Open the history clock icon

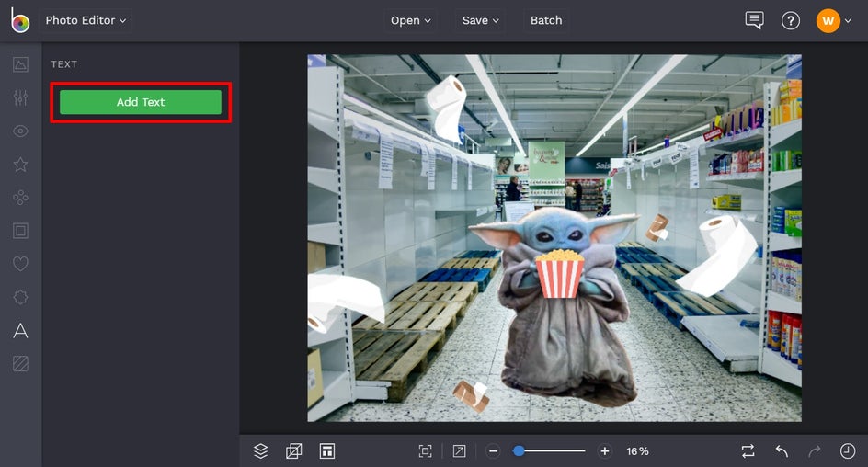(848, 451)
